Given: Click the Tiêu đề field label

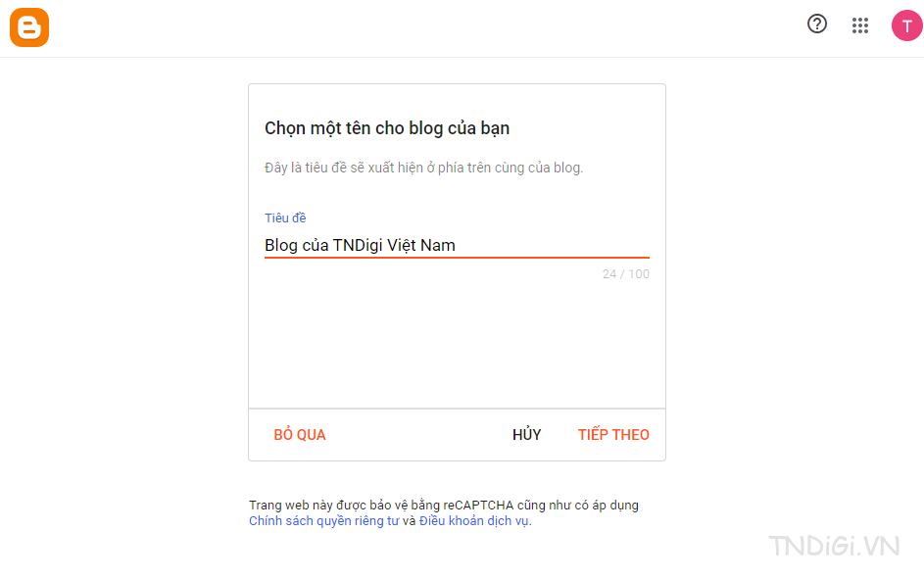Looking at the screenshot, I should (285, 218).
